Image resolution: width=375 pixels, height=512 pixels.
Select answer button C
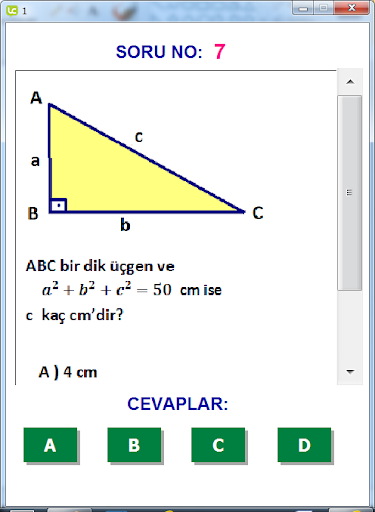tap(218, 445)
